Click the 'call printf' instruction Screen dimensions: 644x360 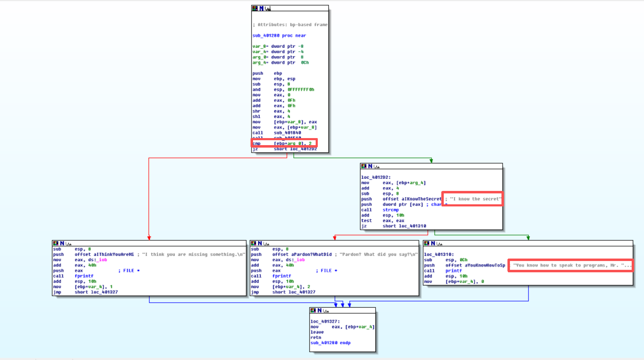[443, 271]
